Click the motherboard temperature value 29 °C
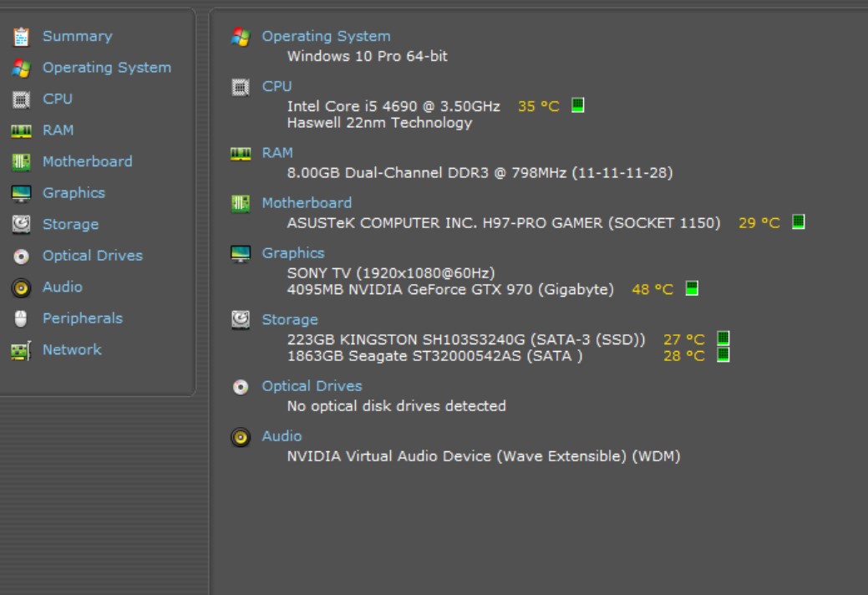The width and height of the screenshot is (868, 595). point(759,223)
